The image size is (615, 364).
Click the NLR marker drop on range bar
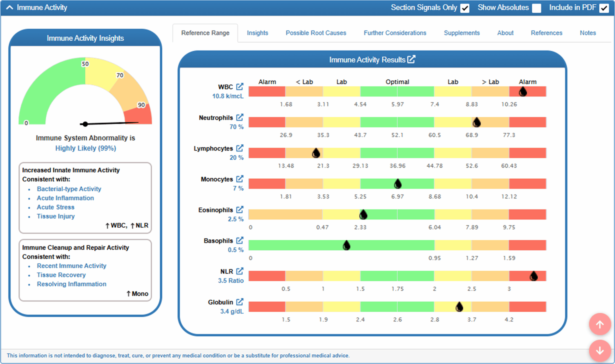click(x=534, y=276)
